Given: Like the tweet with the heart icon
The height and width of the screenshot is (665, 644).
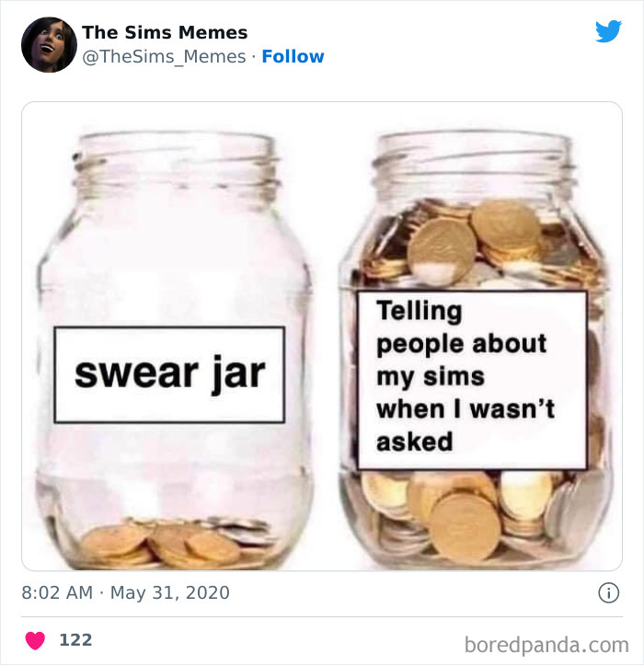Looking at the screenshot, I should pyautogui.click(x=35, y=640).
